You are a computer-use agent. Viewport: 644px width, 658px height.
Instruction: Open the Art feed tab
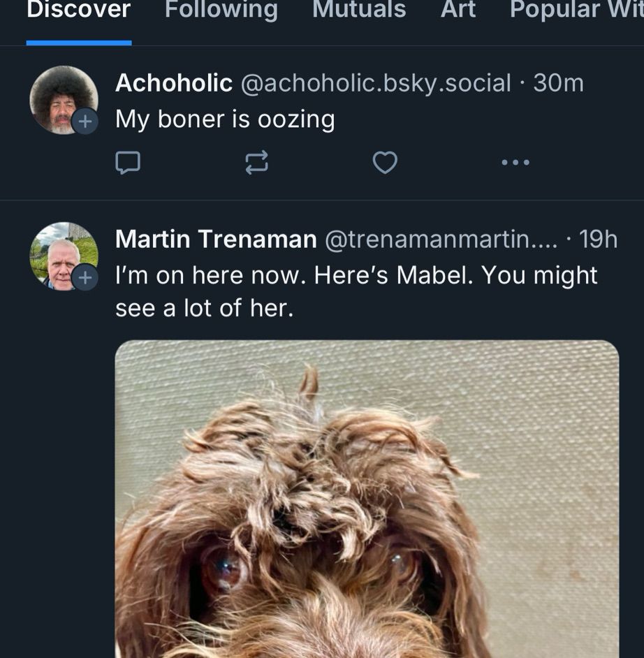[x=458, y=10]
